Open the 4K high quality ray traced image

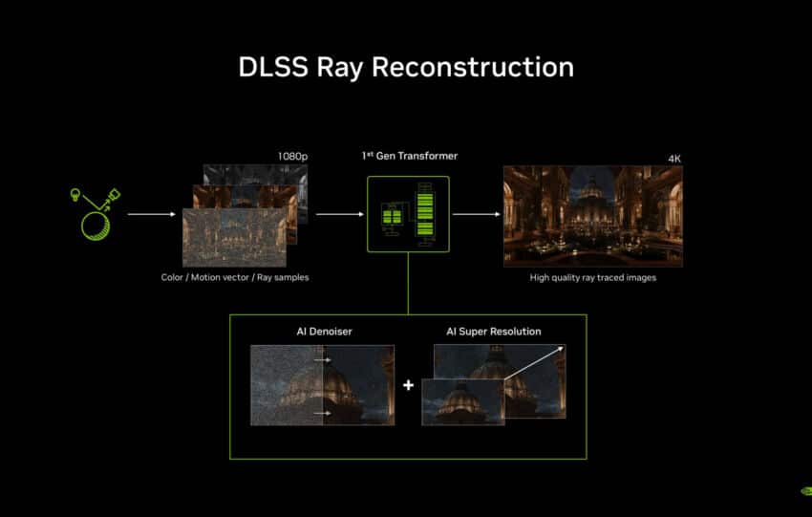(593, 216)
